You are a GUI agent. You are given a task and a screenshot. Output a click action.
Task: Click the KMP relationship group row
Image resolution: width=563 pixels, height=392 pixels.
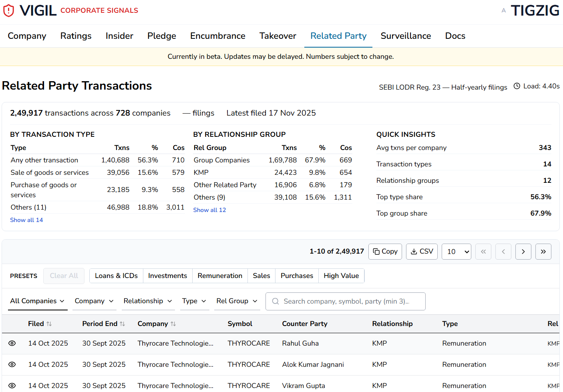click(273, 172)
